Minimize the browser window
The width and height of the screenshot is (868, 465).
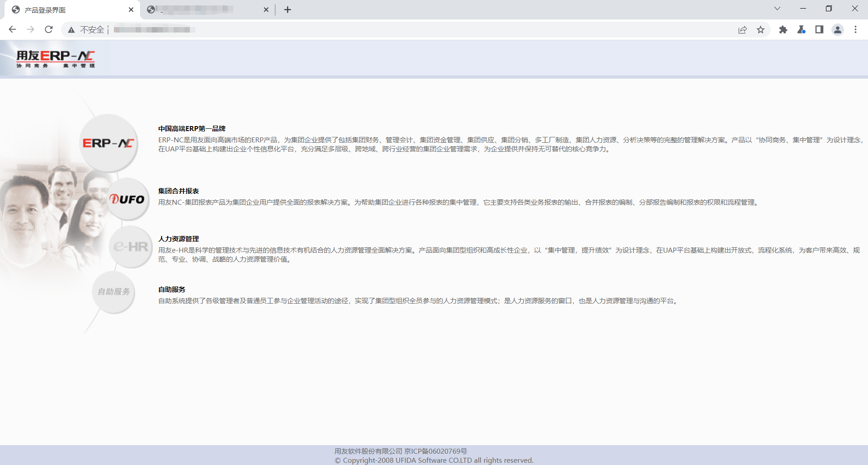803,9
